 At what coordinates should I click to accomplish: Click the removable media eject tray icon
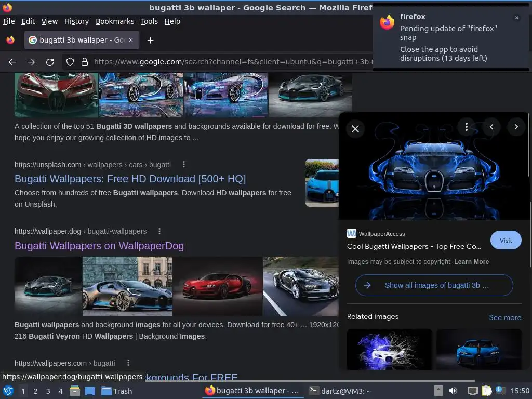[438, 391]
